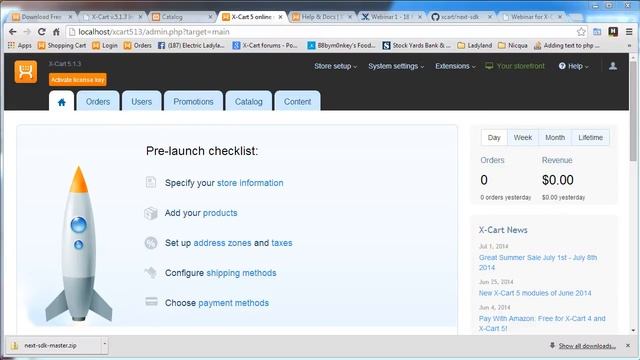Open the Stock Yards Bank bookmark
Image resolution: width=640 pixels, height=360 pixels.
[416, 45]
